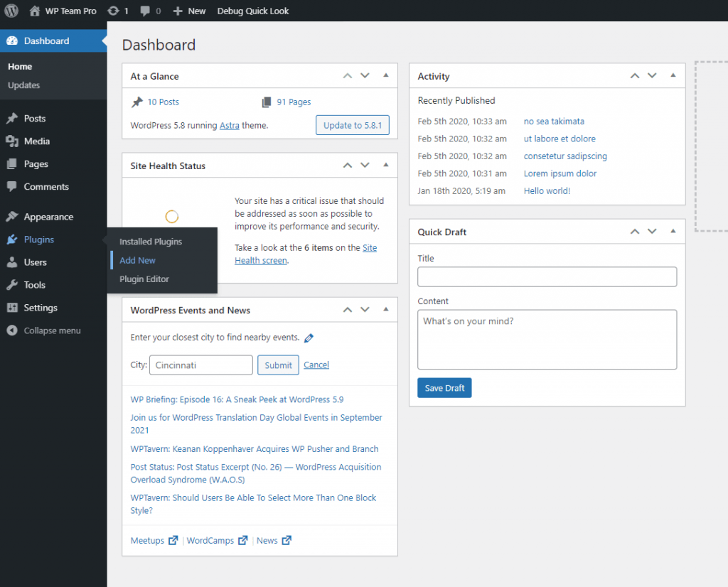Screen dimensions: 728x587
Task: Click the Comments bubble icon in sidebar
Action: [x=12, y=186]
